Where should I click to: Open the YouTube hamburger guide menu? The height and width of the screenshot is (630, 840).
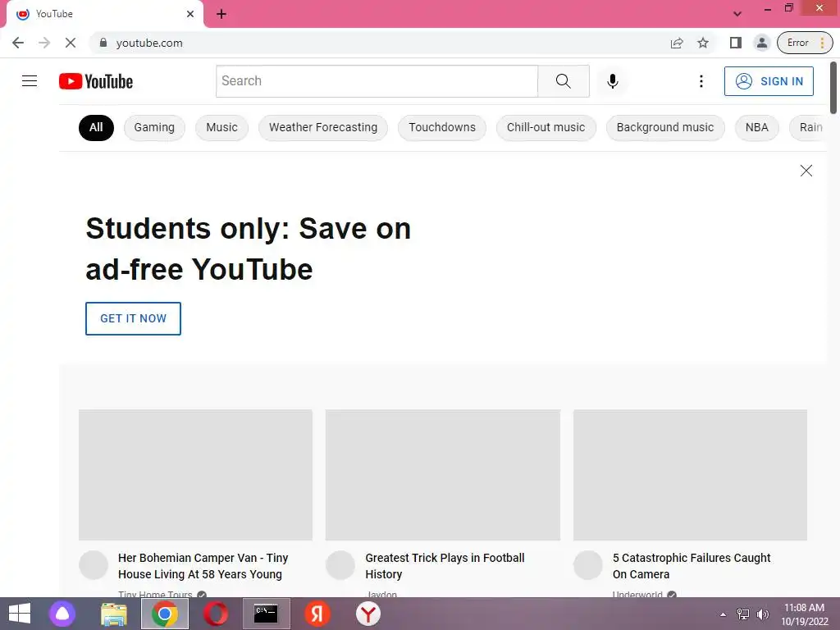[30, 81]
